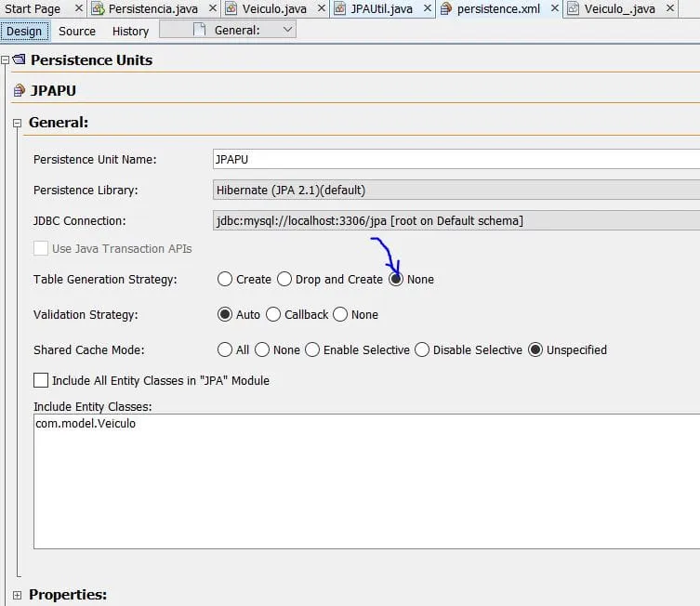The image size is (700, 606).
Task: Set Validation Strategy to Callback
Action: pos(273,314)
